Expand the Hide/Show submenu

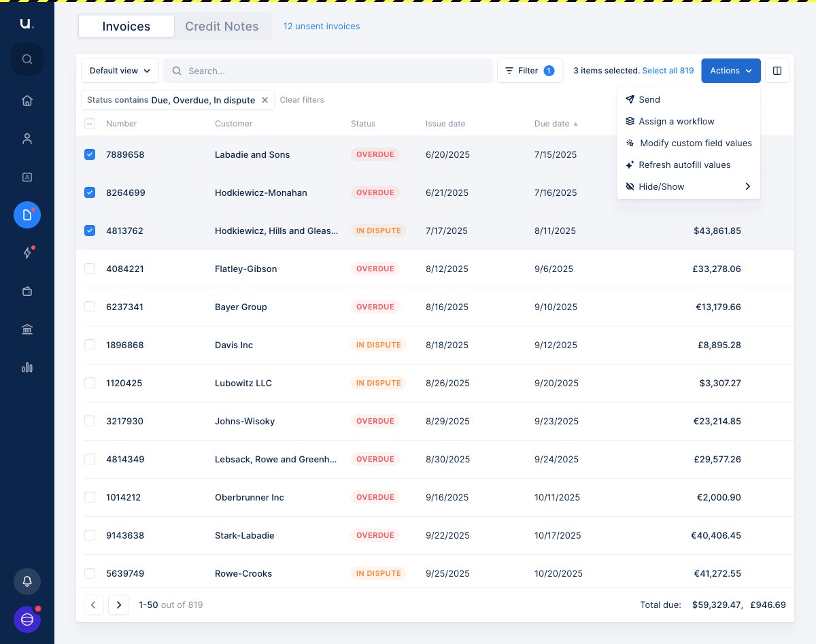(688, 186)
